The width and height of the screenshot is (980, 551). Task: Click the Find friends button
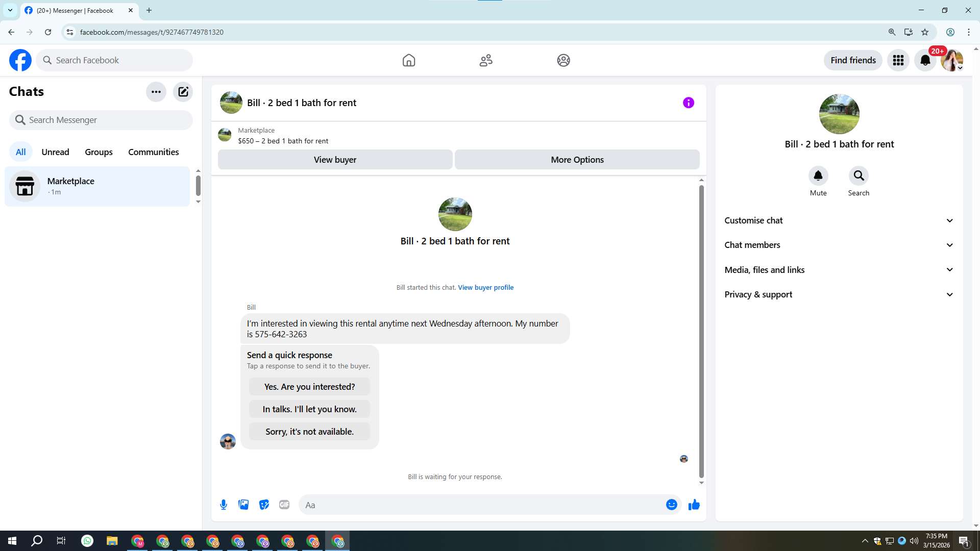coord(853,60)
